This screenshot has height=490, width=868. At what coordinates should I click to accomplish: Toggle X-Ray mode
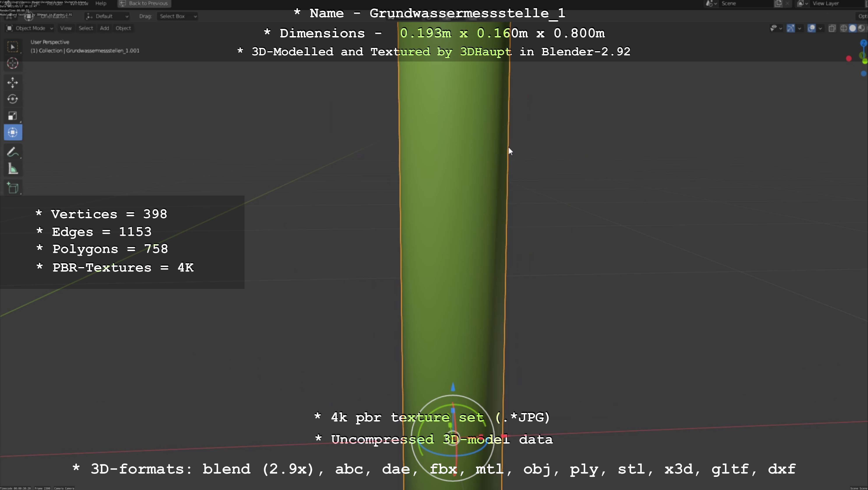tap(832, 28)
